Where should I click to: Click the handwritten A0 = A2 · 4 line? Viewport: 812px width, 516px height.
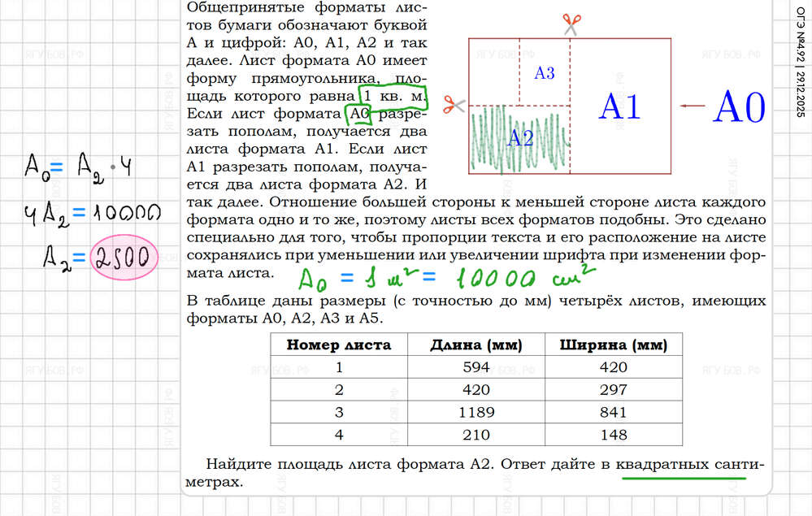pos(79,169)
